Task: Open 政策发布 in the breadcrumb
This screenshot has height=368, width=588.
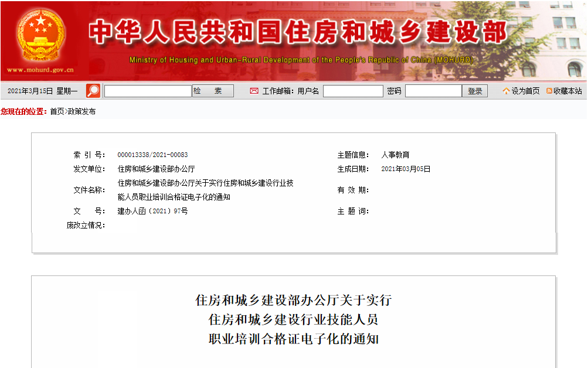Action: click(x=81, y=111)
